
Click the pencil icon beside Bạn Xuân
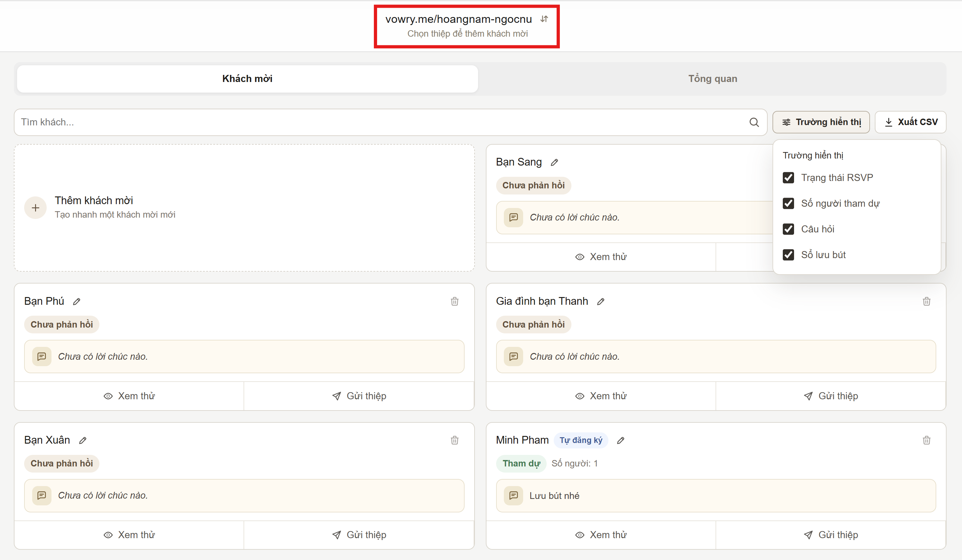83,441
